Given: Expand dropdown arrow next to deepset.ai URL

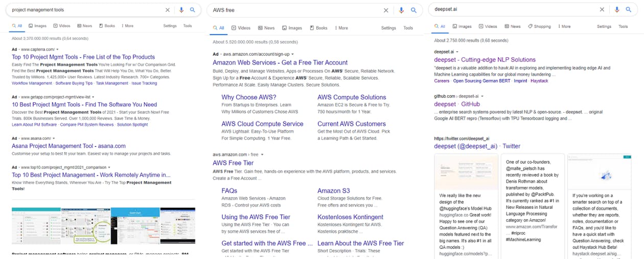Looking at the screenshot, I should (457, 52).
